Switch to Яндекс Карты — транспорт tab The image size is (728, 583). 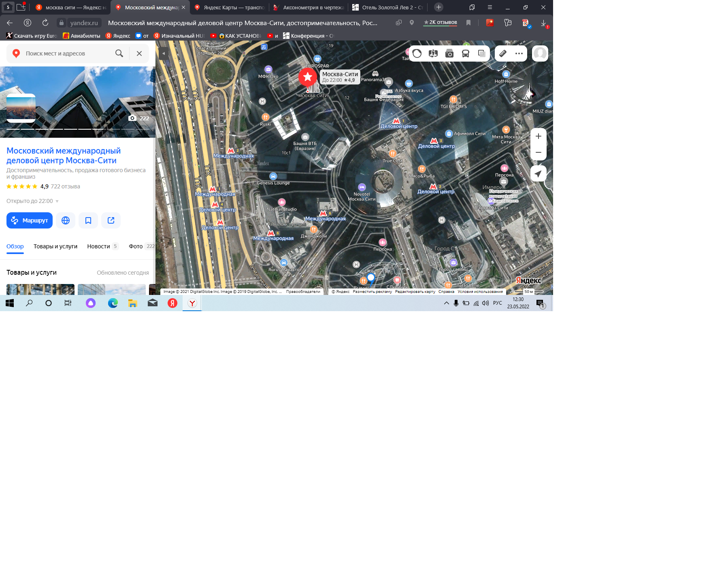point(229,7)
